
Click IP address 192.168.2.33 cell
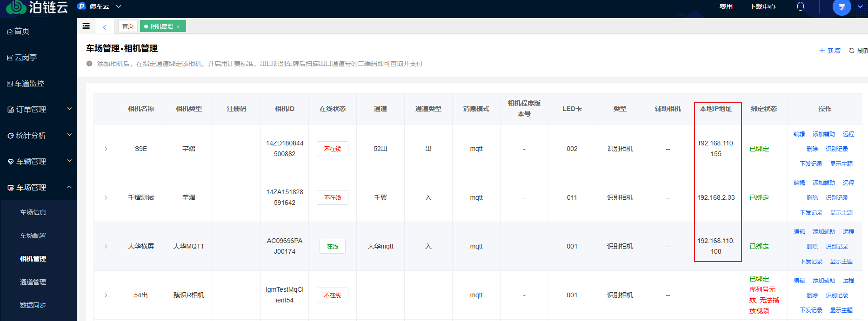[x=716, y=197]
